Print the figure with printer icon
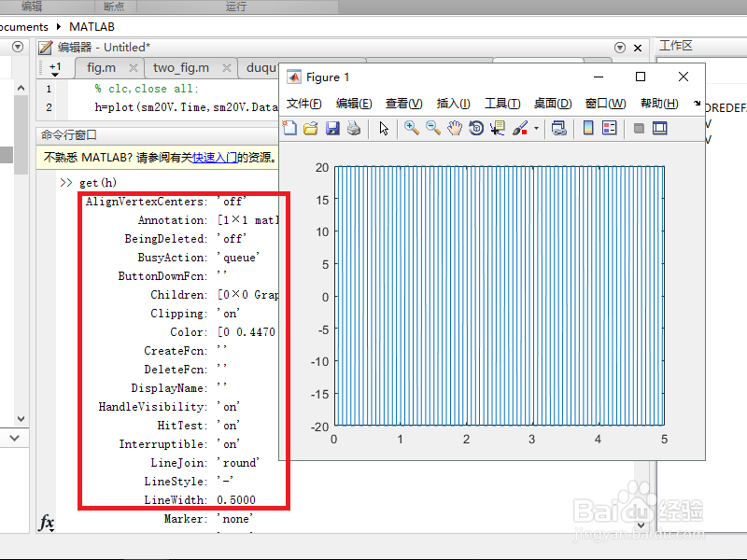The height and width of the screenshot is (560, 747). tap(354, 128)
